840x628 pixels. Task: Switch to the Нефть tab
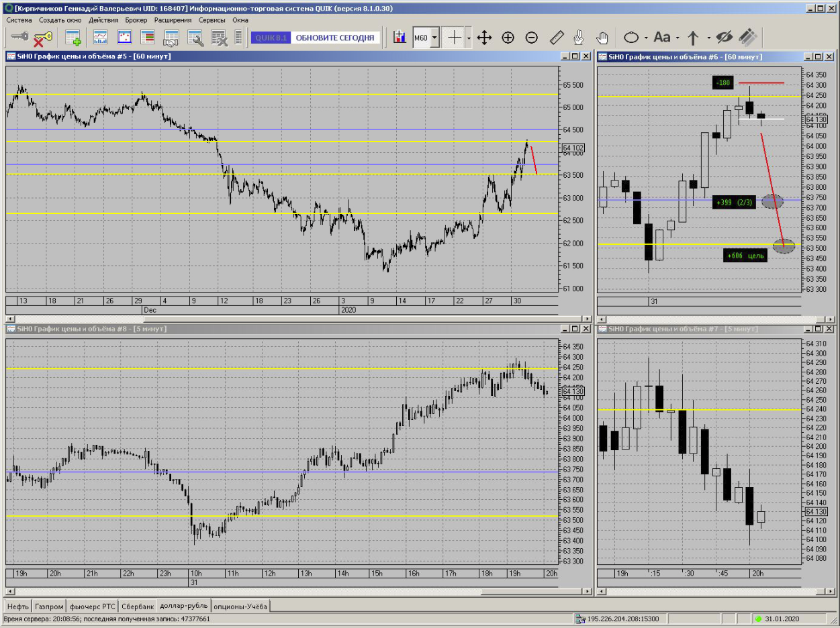[18, 606]
